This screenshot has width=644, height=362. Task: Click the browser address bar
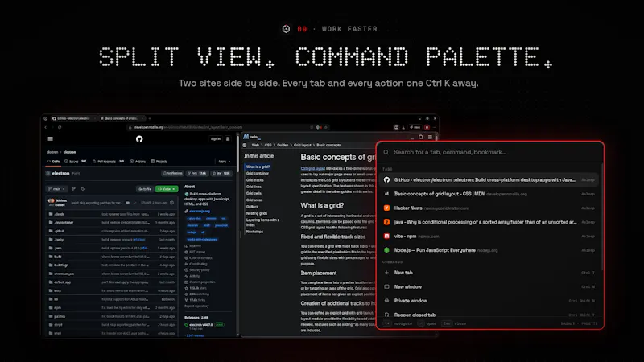[228, 127]
